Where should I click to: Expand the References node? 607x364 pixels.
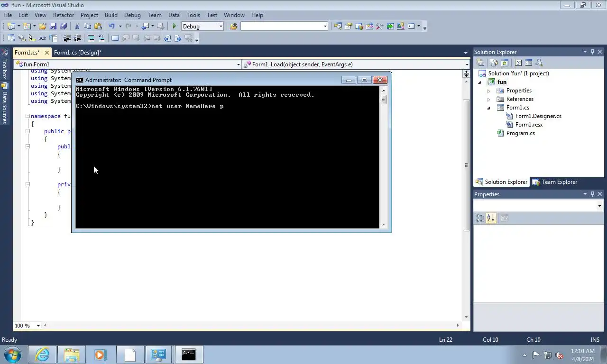[488, 99]
